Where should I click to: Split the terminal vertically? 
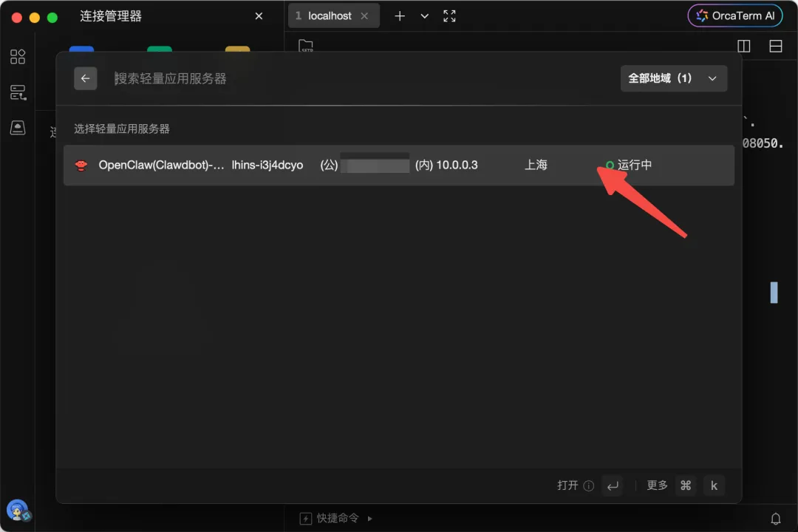pyautogui.click(x=743, y=47)
